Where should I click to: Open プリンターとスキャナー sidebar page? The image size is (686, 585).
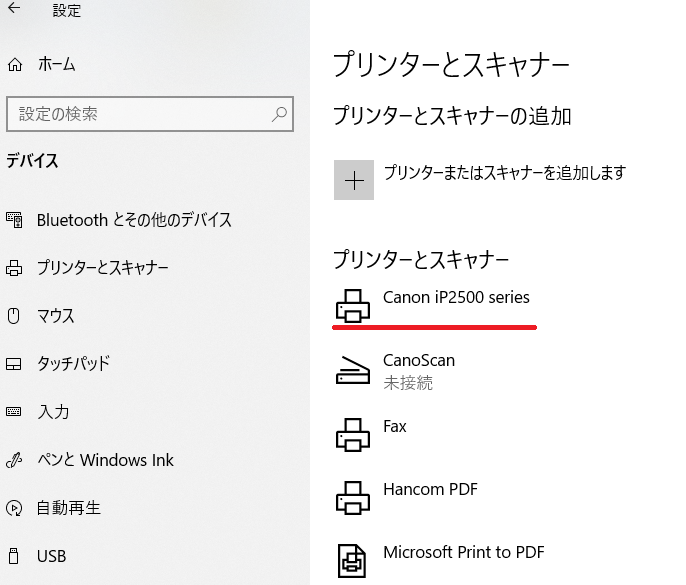[x=102, y=268]
